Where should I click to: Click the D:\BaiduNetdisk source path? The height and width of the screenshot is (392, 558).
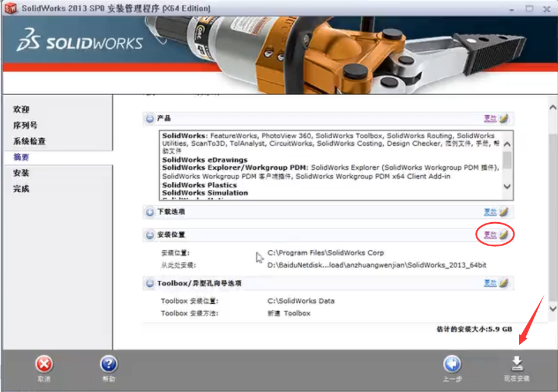376,265
